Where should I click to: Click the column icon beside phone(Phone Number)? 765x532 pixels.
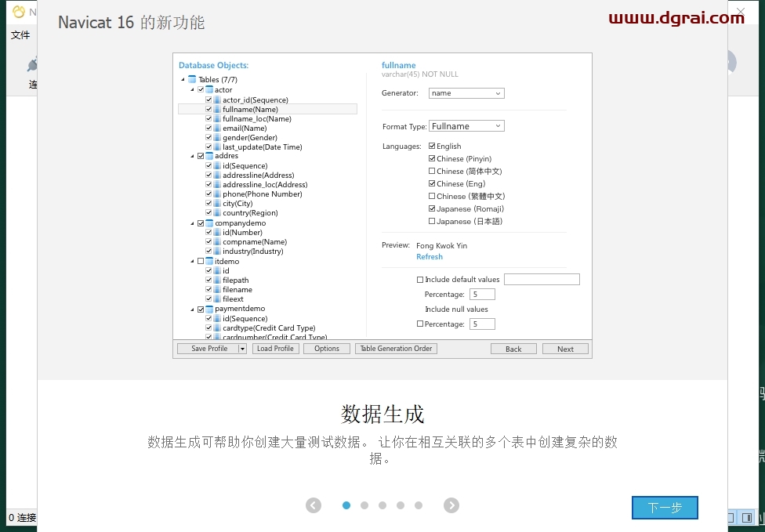pyautogui.click(x=217, y=194)
